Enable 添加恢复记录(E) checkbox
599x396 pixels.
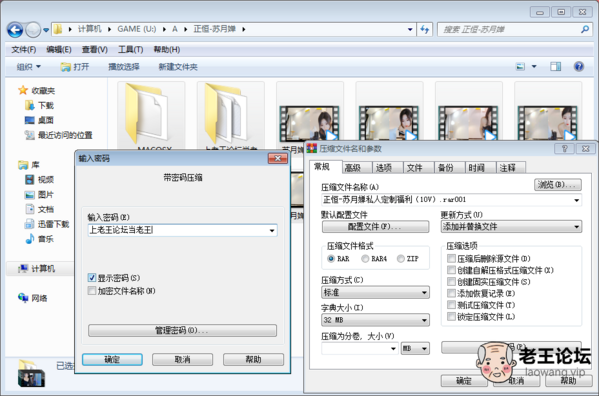pyautogui.click(x=451, y=293)
